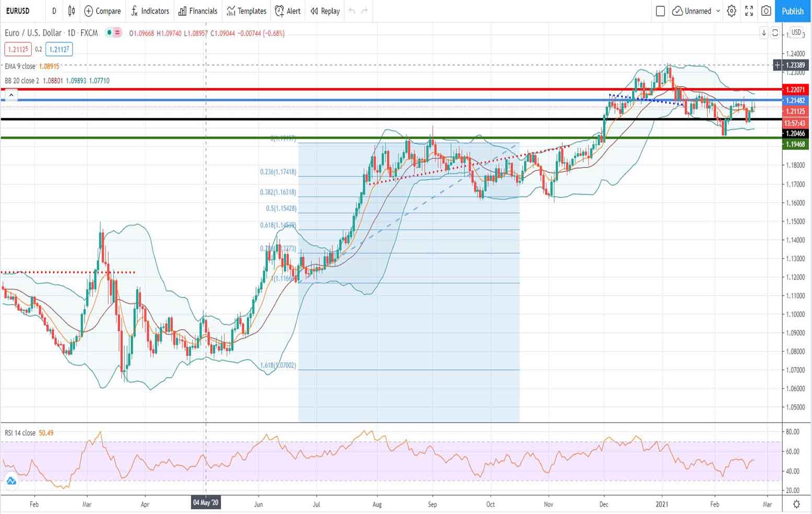Toggle maximize chart pane button

(775, 33)
